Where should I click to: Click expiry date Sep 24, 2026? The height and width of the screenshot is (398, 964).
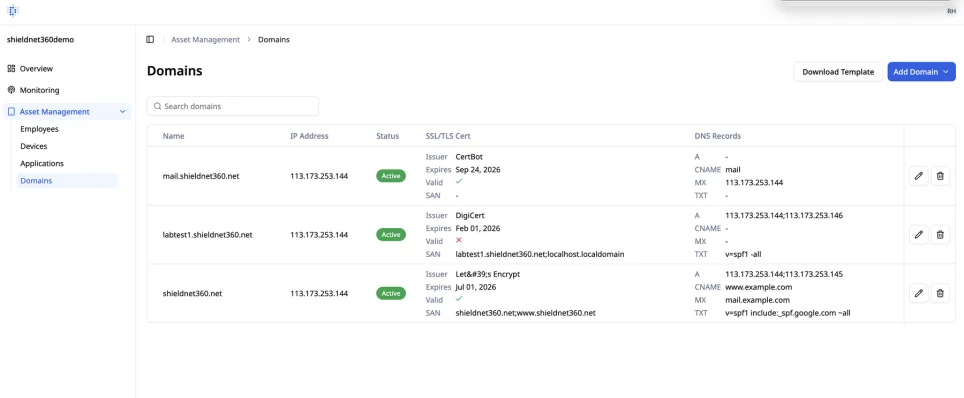(478, 170)
